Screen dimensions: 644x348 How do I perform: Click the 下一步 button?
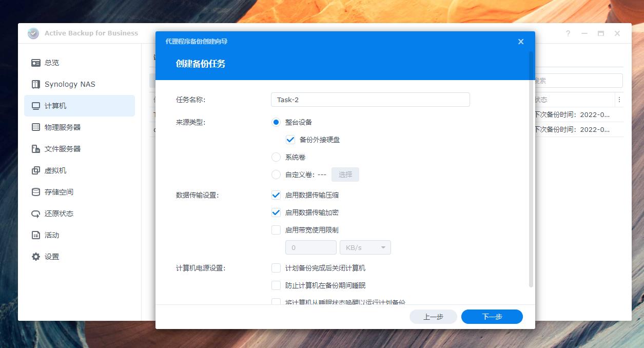[492, 316]
